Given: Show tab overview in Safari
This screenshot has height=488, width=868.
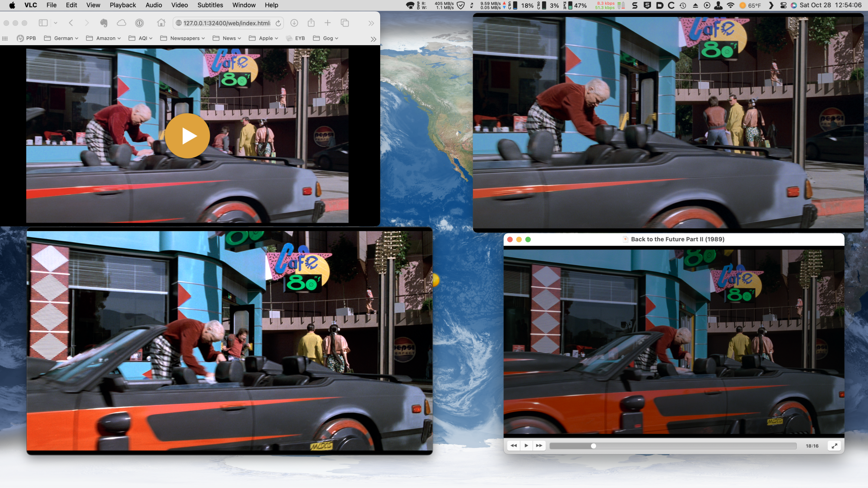Looking at the screenshot, I should coord(345,23).
